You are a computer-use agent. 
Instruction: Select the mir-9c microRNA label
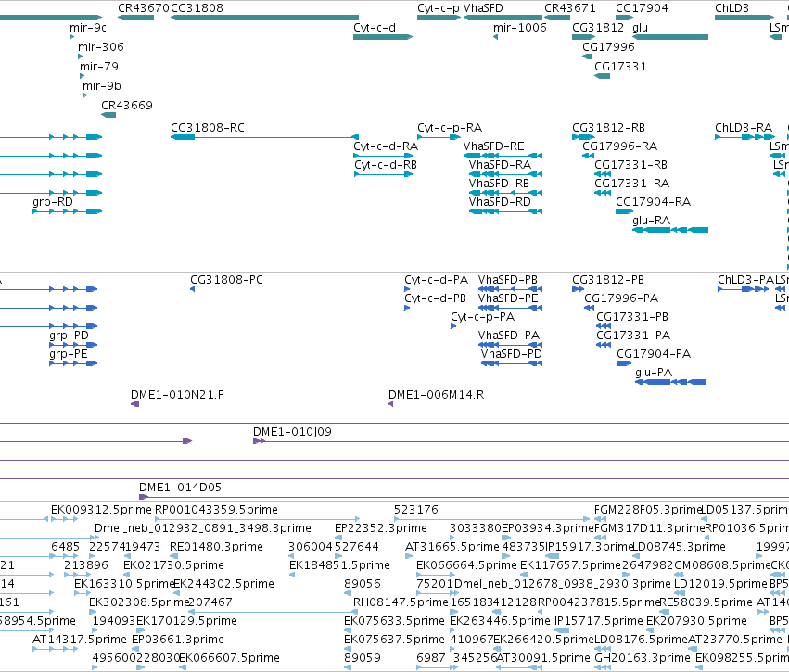click(88, 28)
